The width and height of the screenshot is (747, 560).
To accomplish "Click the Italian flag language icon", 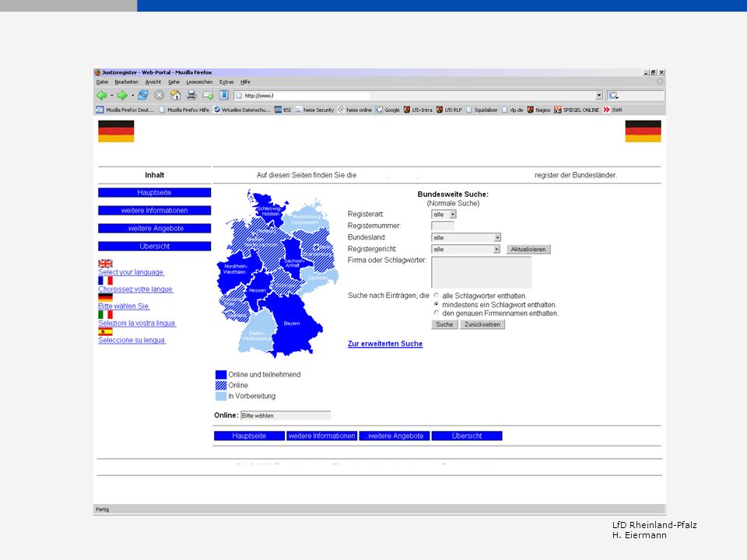I will click(x=105, y=315).
